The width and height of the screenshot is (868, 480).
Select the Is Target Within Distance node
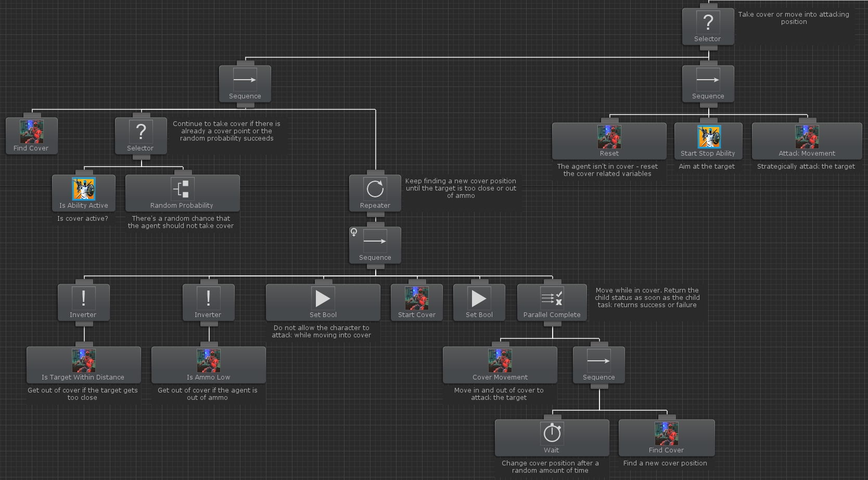[83, 365]
